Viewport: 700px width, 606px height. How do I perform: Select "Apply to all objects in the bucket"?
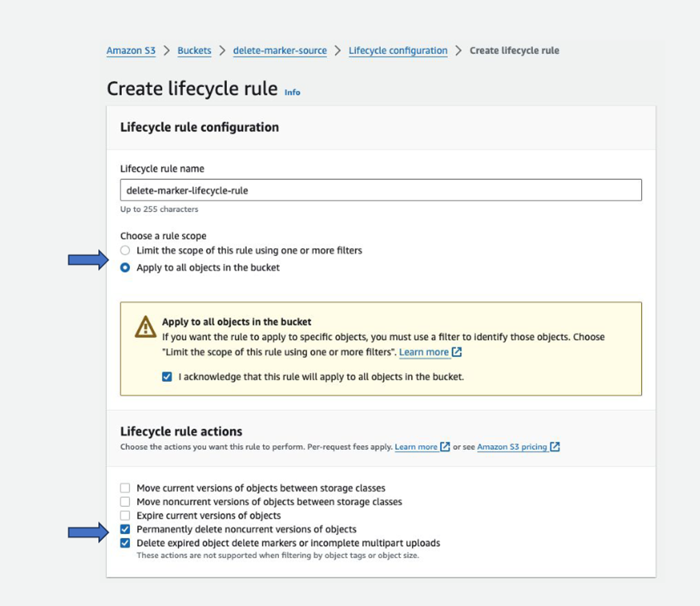click(125, 266)
